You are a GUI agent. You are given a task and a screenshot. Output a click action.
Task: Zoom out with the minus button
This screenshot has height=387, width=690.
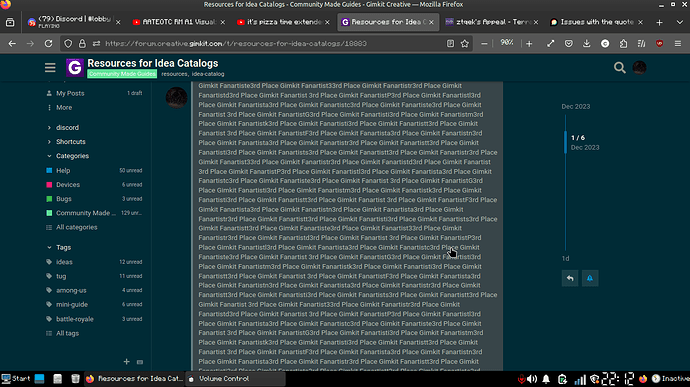click(484, 44)
